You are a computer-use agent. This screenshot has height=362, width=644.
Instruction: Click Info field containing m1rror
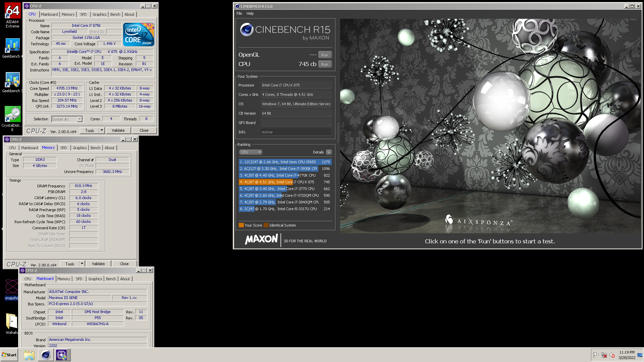pos(296,132)
